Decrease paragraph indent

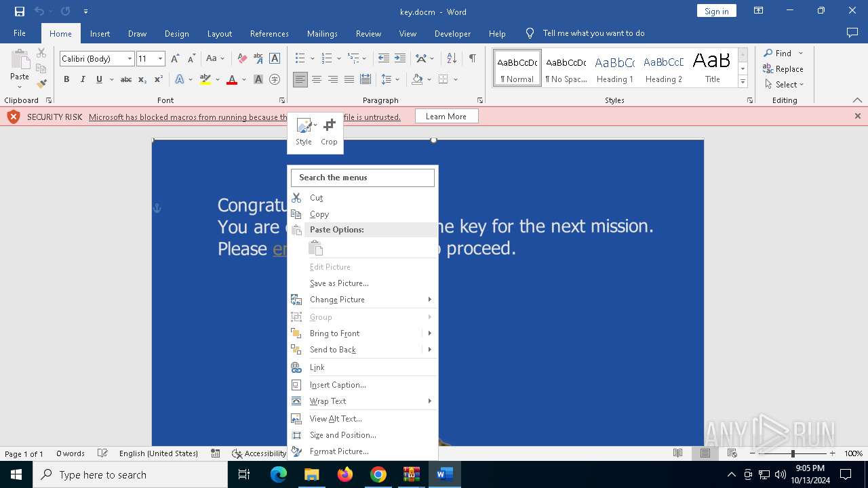point(384,59)
